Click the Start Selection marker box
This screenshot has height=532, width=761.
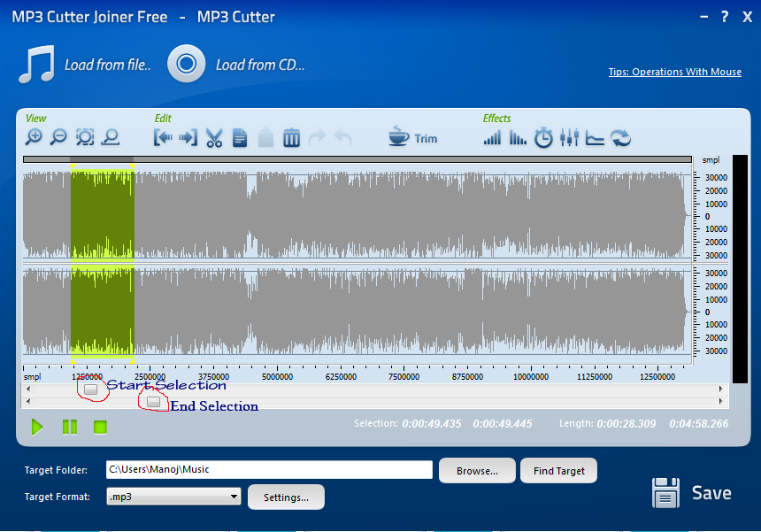click(91, 389)
